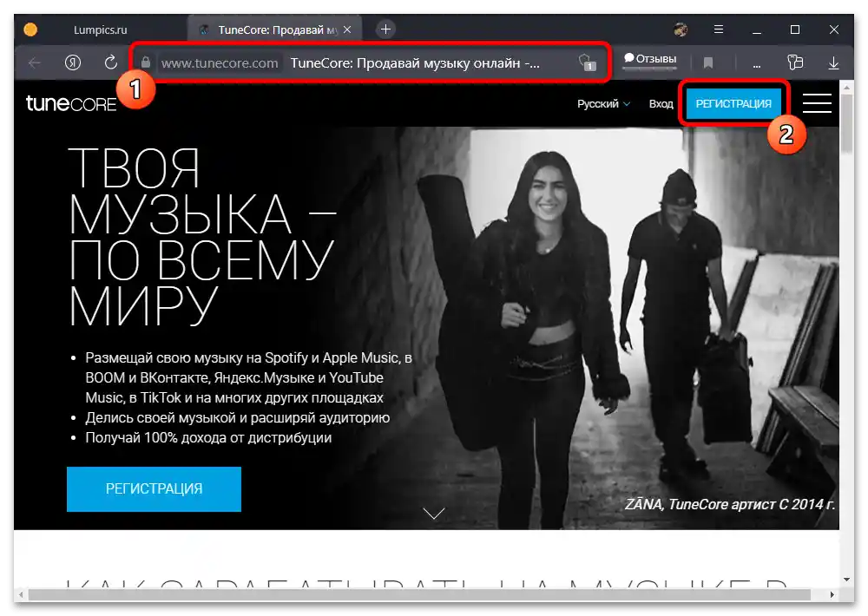
Task: Open the collections sidebar icon
Action: [x=795, y=62]
